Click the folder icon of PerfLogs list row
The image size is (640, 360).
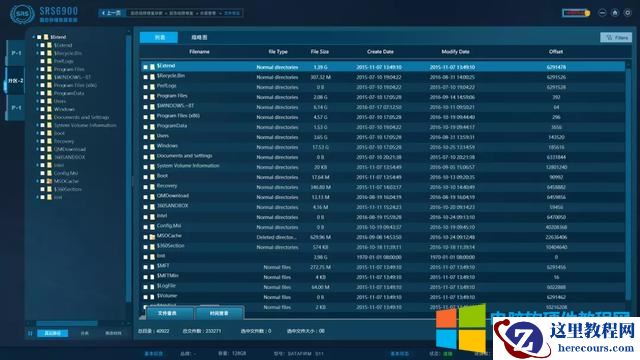152,87
